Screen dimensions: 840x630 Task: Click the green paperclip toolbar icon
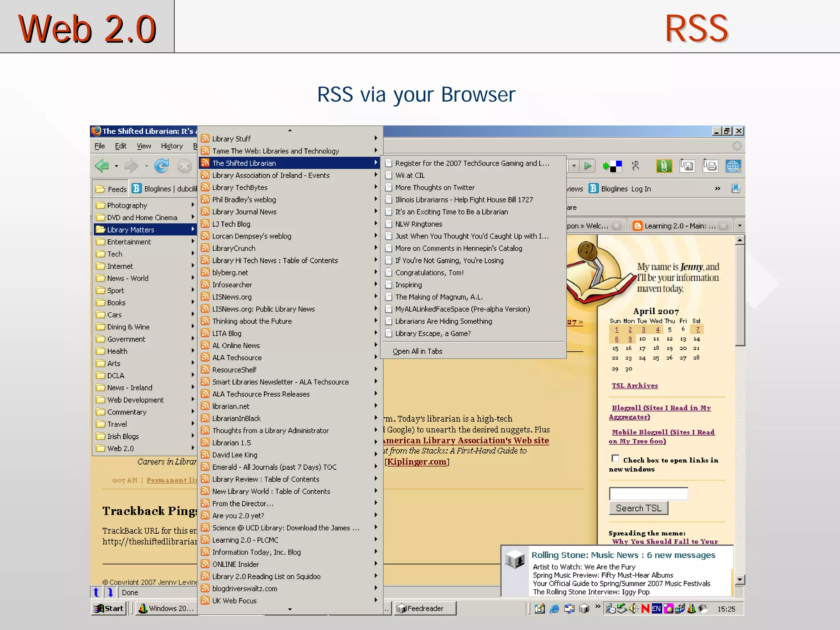pyautogui.click(x=664, y=166)
